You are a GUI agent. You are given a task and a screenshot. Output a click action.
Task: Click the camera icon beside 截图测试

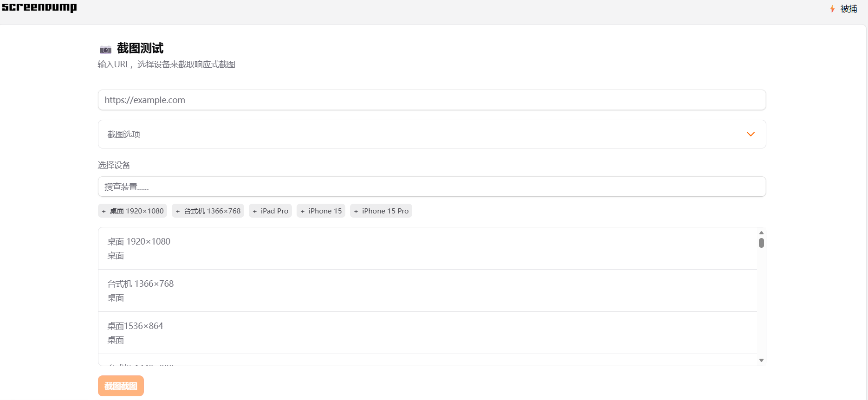tap(105, 49)
